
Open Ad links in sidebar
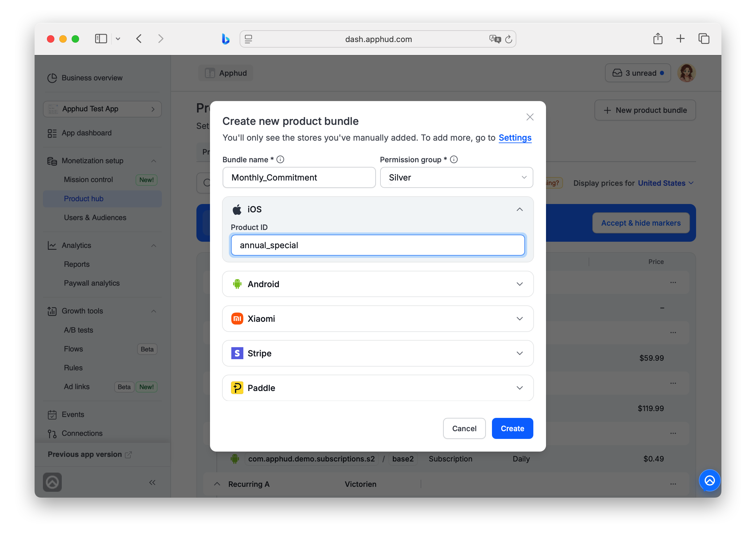pos(77,387)
